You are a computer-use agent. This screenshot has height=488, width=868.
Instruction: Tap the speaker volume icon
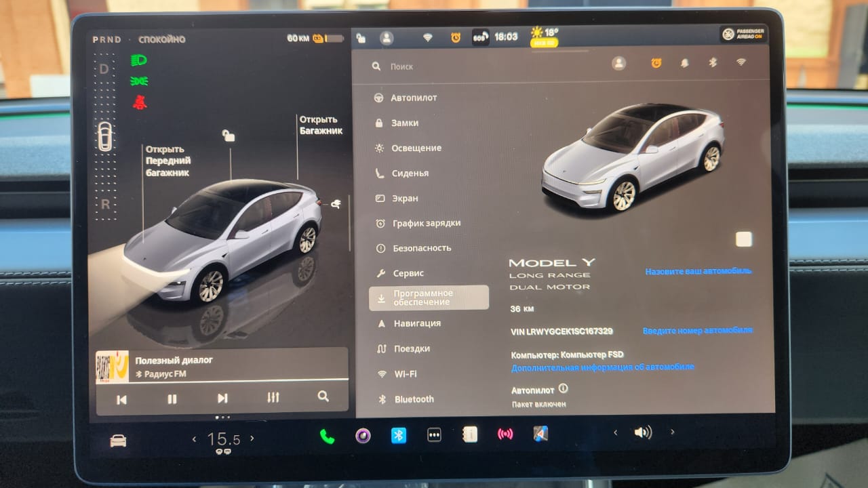[x=642, y=432]
